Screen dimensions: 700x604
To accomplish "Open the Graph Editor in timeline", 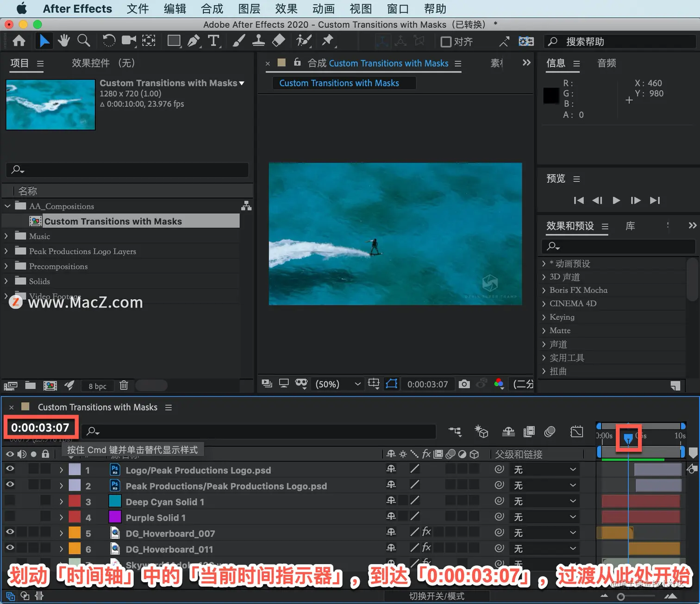I will (x=577, y=432).
